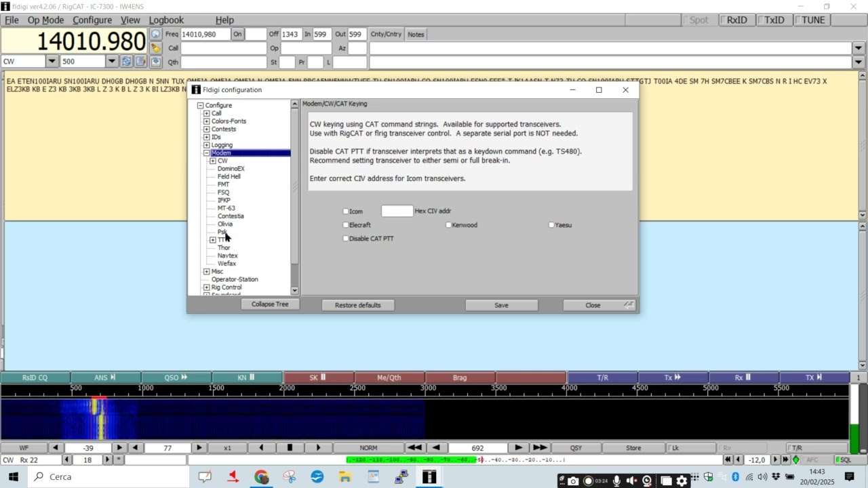Open the CW mode dropdown arrow
This screenshot has width=868, height=488.
[x=52, y=62]
